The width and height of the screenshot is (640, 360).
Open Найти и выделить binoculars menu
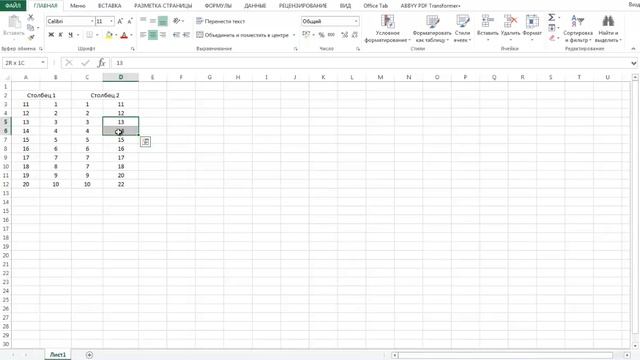pyautogui.click(x=608, y=29)
